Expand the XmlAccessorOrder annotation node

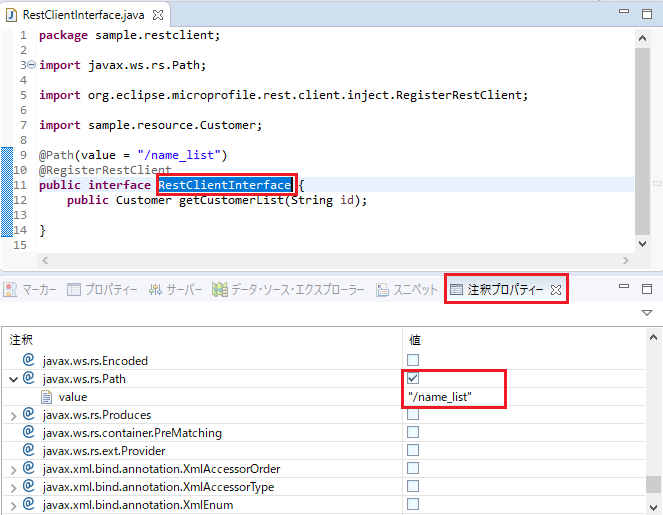coord(14,470)
